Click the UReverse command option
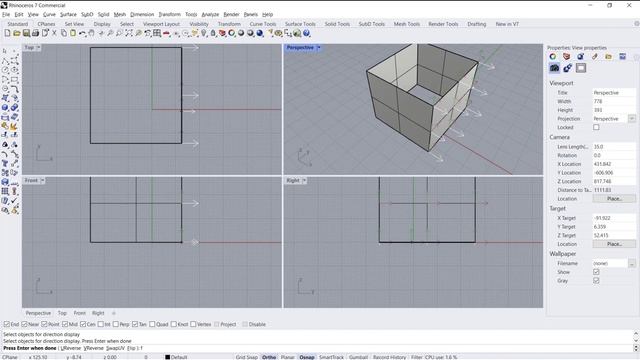 tap(71, 348)
